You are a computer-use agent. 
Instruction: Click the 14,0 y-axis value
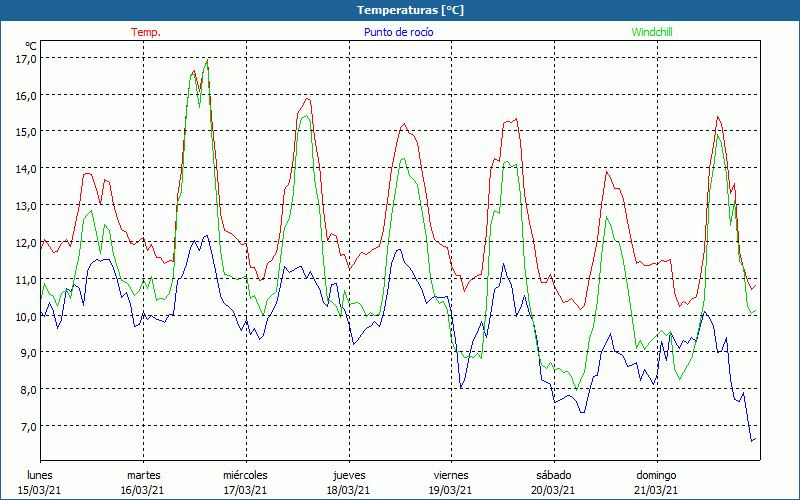click(27, 168)
